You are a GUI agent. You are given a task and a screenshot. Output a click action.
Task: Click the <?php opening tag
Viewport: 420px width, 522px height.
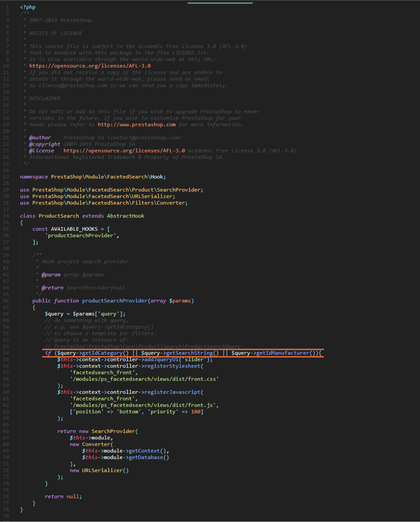point(28,7)
